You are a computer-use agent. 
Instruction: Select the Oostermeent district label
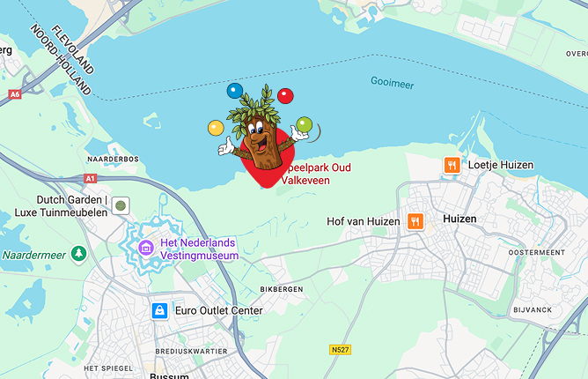pyautogui.click(x=537, y=252)
